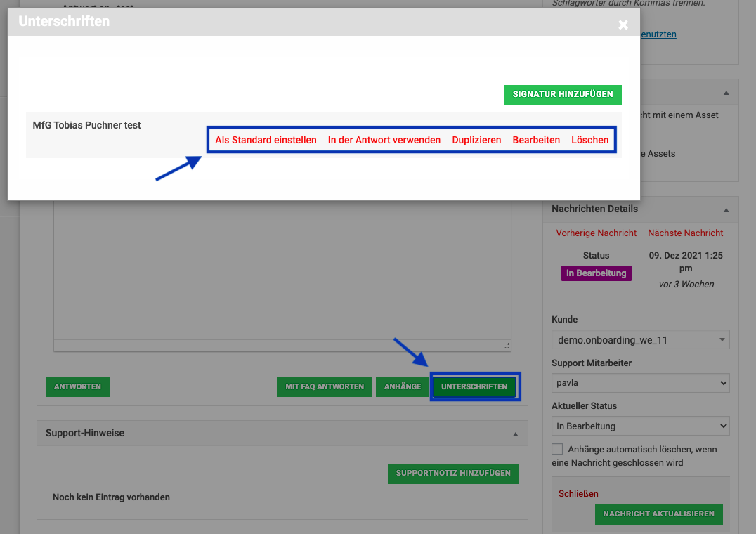The height and width of the screenshot is (534, 756).
Task: Open the Kunde dropdown
Action: (640, 340)
